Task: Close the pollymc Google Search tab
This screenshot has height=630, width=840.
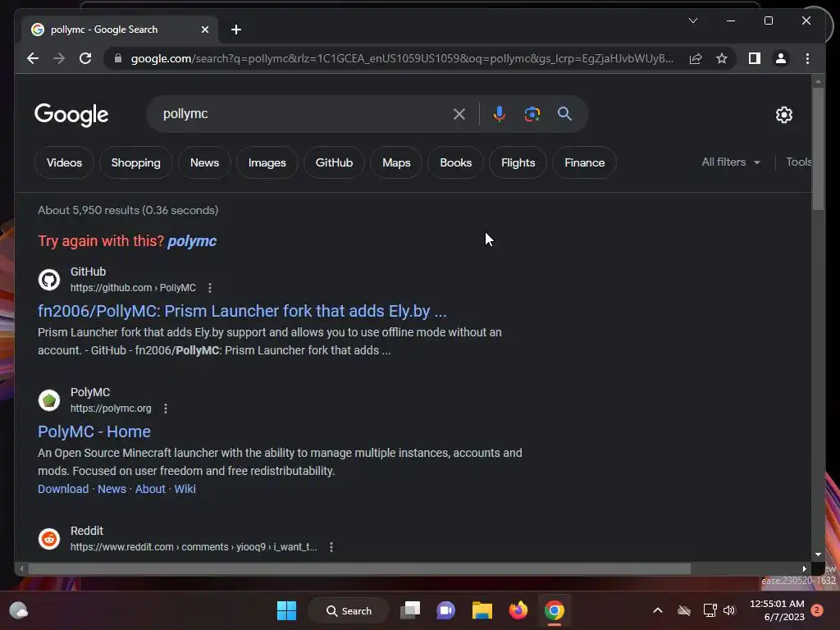Action: pos(204,30)
